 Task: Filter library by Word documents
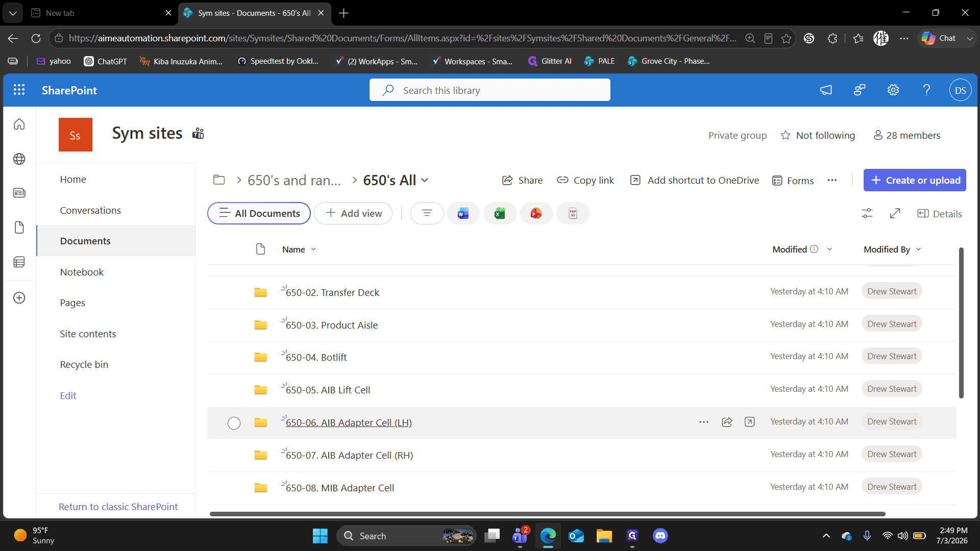(x=463, y=213)
